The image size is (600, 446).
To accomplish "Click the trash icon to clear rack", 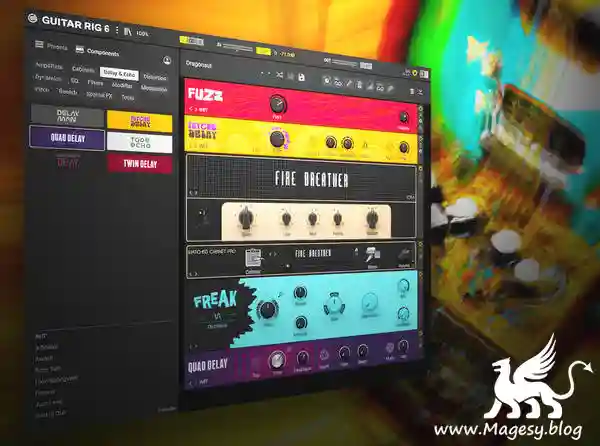I will pyautogui.click(x=412, y=91).
